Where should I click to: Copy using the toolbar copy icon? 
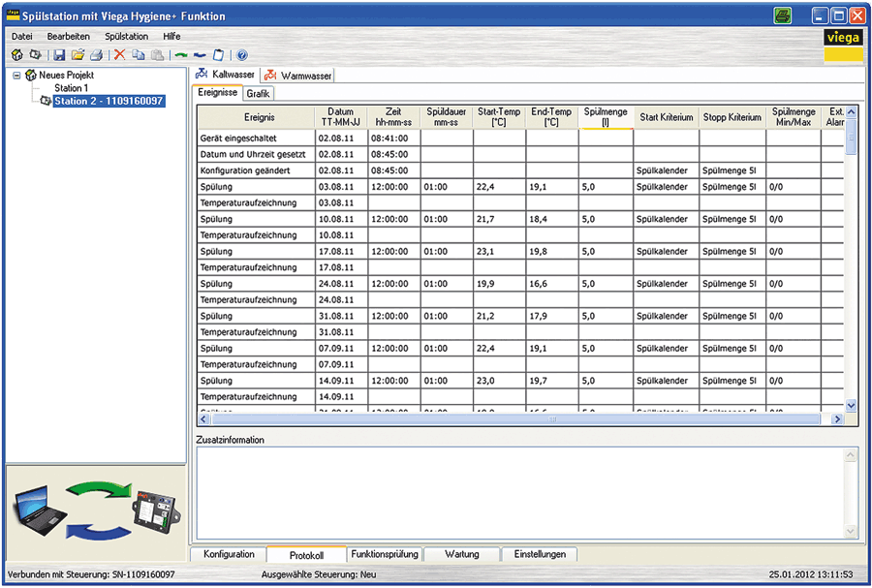(x=139, y=55)
